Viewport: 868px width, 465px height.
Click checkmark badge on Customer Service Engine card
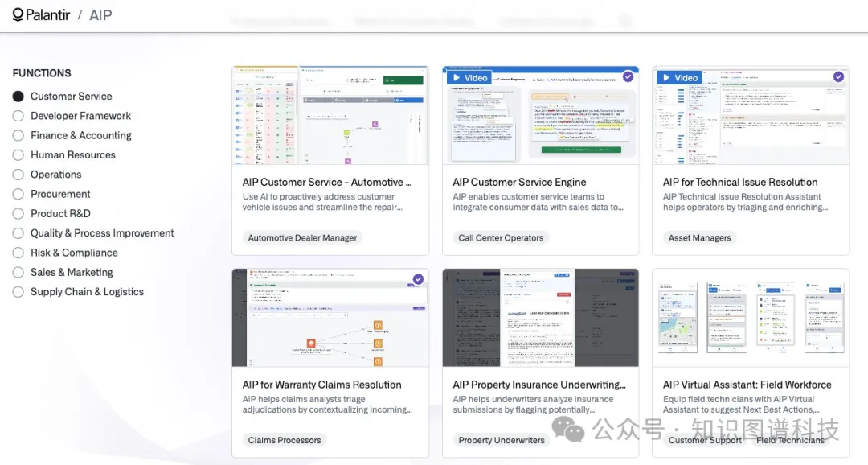(628, 76)
